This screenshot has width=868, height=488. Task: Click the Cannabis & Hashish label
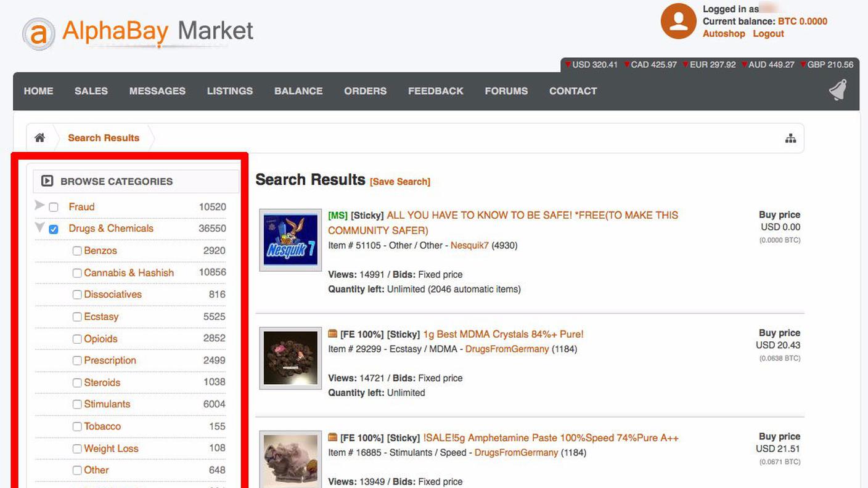[129, 272]
